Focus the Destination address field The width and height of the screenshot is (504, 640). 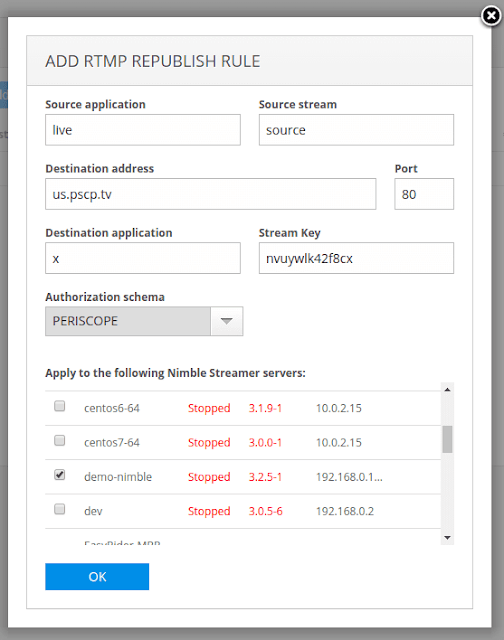tap(211, 194)
